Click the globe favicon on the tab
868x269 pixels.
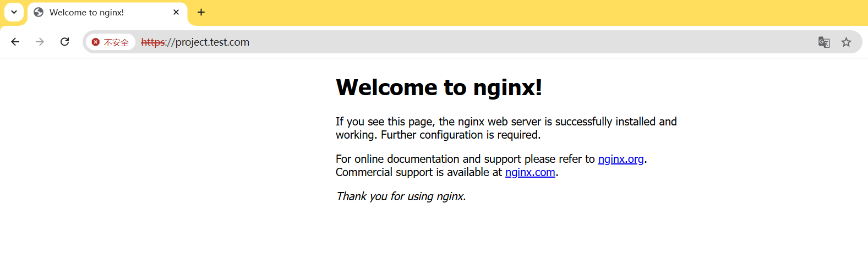[39, 12]
